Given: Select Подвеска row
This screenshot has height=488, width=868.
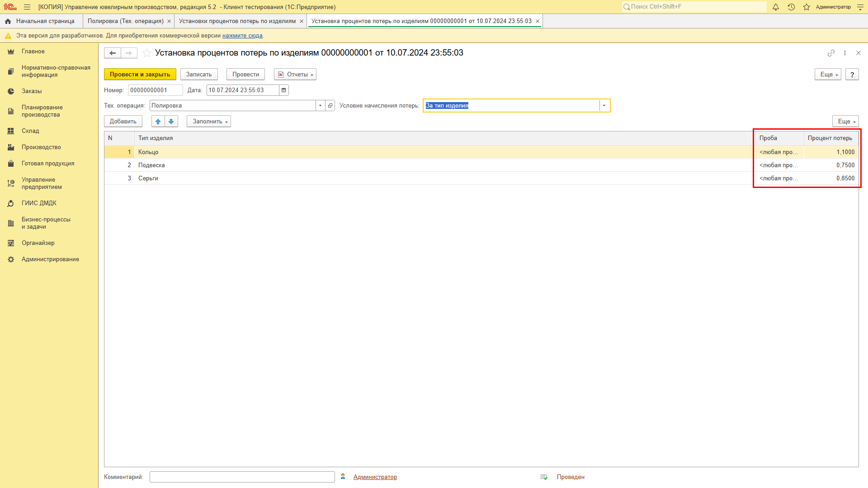Looking at the screenshot, I should (481, 165).
